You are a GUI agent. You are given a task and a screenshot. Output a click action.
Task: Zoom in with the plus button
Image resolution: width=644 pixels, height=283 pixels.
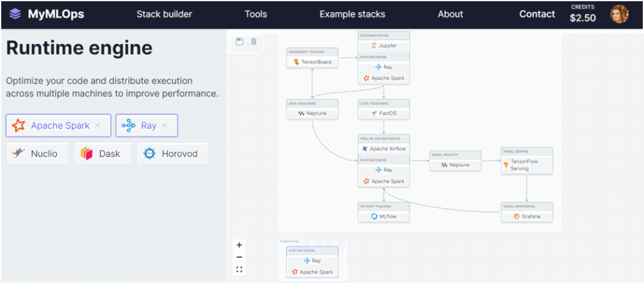[239, 245]
